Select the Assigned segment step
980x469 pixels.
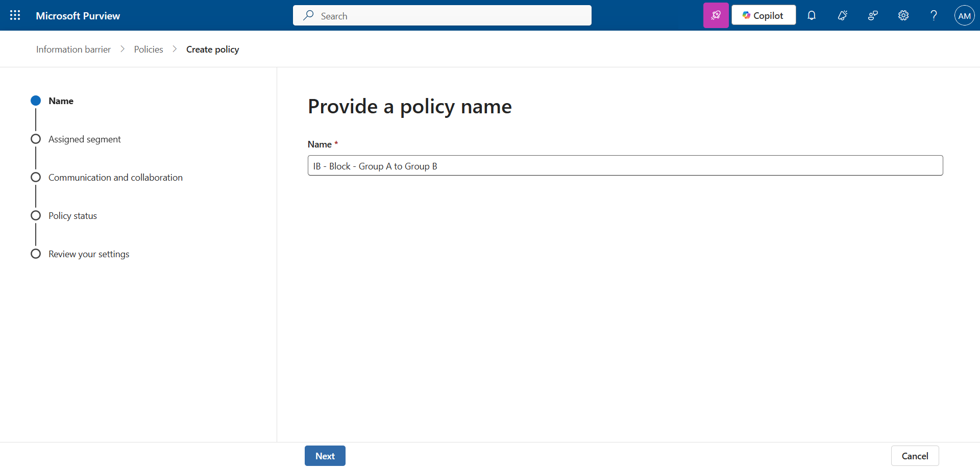(x=84, y=139)
